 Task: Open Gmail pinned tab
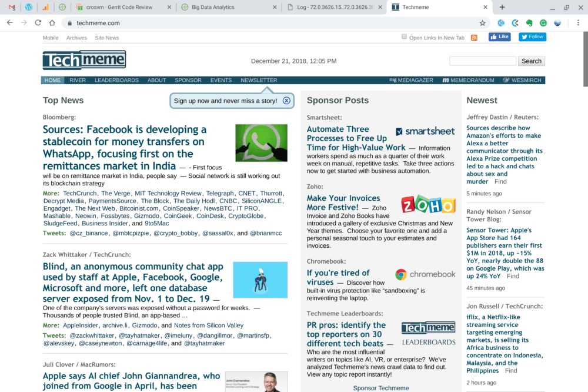pyautogui.click(x=12, y=7)
